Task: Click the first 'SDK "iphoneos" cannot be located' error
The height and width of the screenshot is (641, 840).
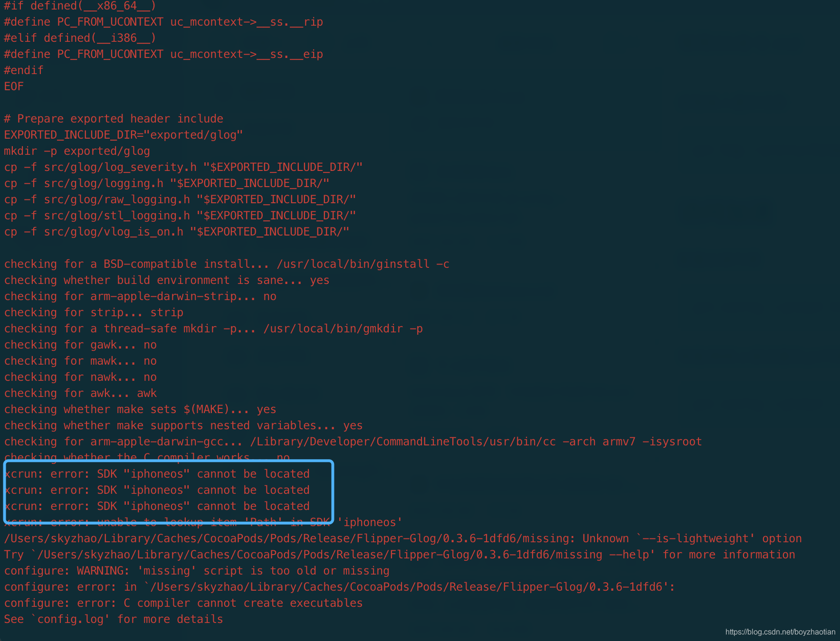Action: (157, 474)
